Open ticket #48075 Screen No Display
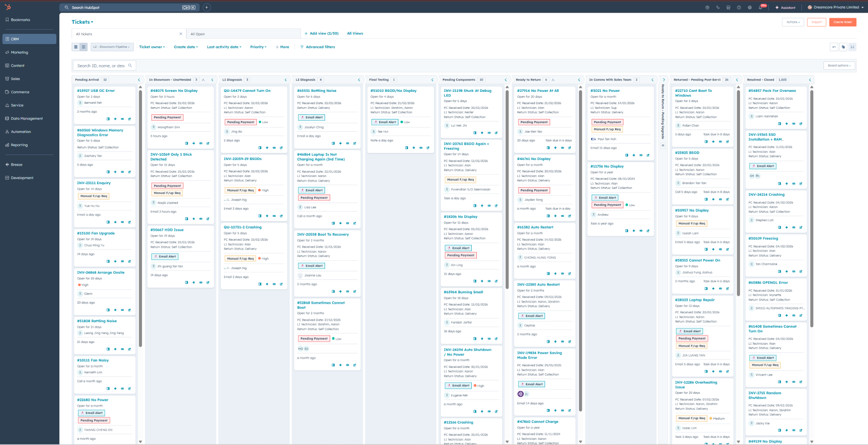This screenshot has height=445, width=868. [174, 91]
